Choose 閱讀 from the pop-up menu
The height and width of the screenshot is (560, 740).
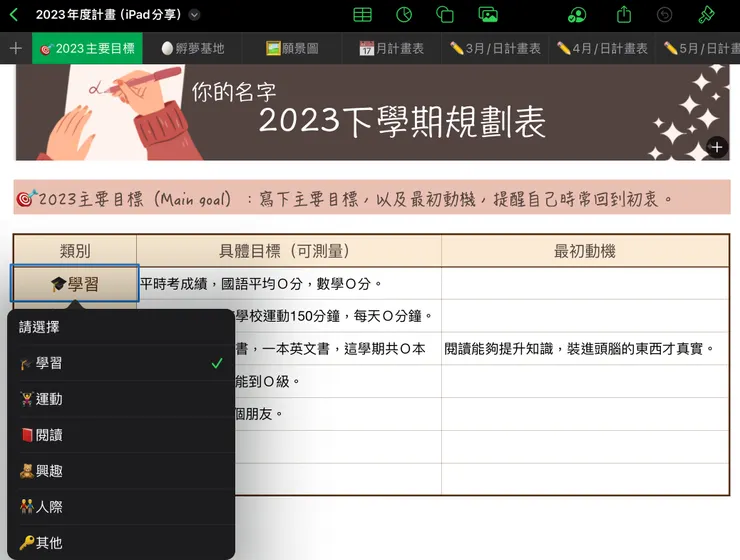click(x=121, y=435)
